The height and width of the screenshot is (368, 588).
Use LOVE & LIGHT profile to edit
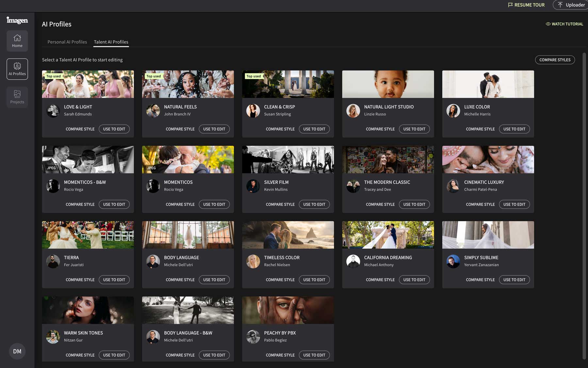[x=114, y=129]
